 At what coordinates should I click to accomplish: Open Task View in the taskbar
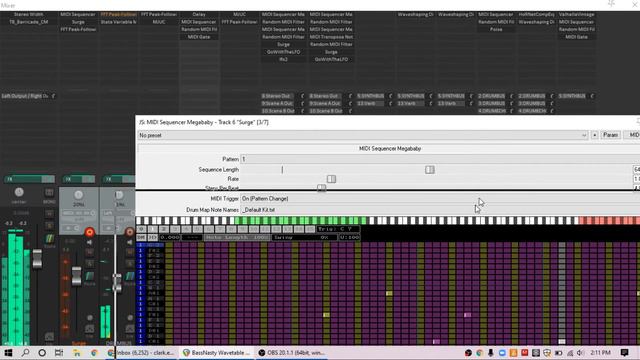pyautogui.click(x=59, y=353)
